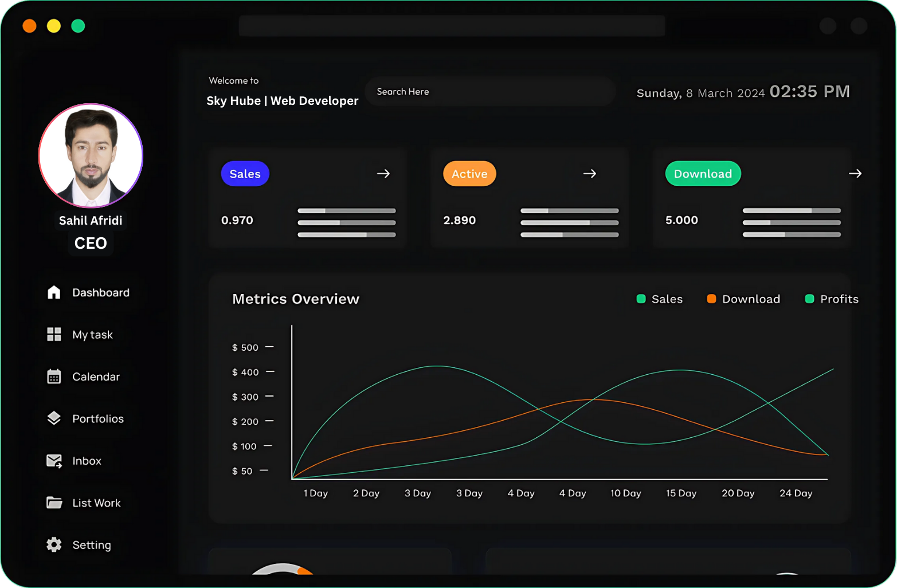This screenshot has width=897, height=588.
Task: Toggle Download series in chart legend
Action: click(743, 299)
